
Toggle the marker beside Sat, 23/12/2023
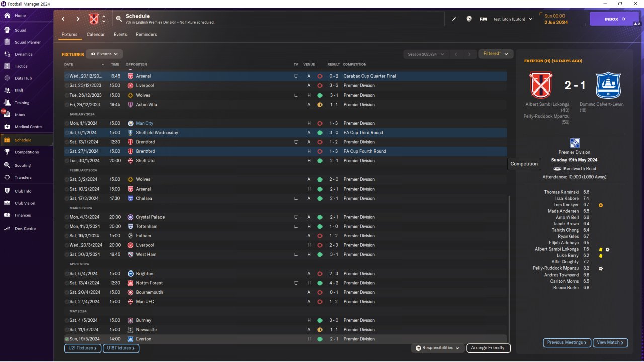[67, 86]
